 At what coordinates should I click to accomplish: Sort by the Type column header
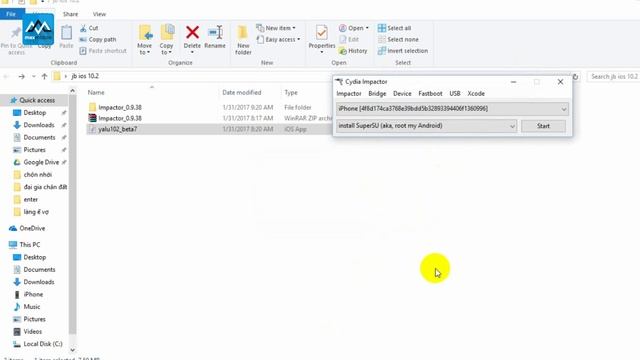(x=291, y=93)
